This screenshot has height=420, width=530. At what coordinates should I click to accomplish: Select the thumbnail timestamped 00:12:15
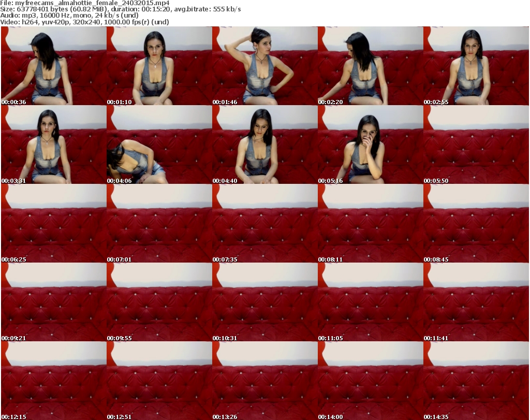click(x=54, y=381)
